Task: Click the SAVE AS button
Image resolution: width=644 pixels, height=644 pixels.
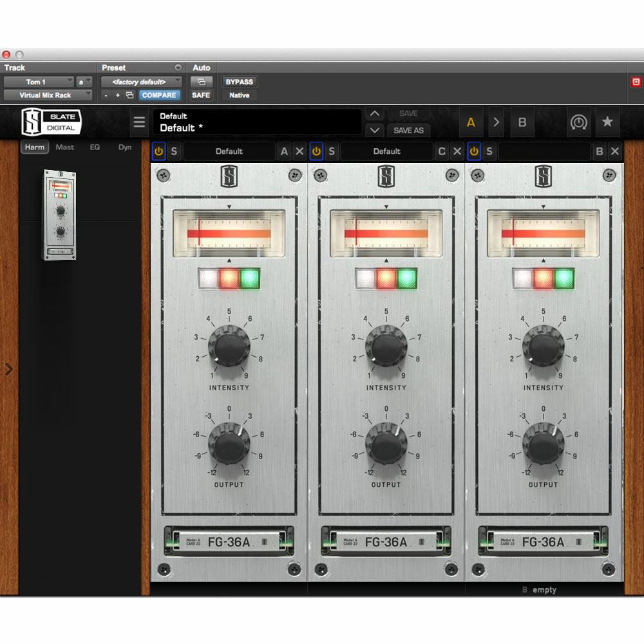Action: pyautogui.click(x=408, y=130)
